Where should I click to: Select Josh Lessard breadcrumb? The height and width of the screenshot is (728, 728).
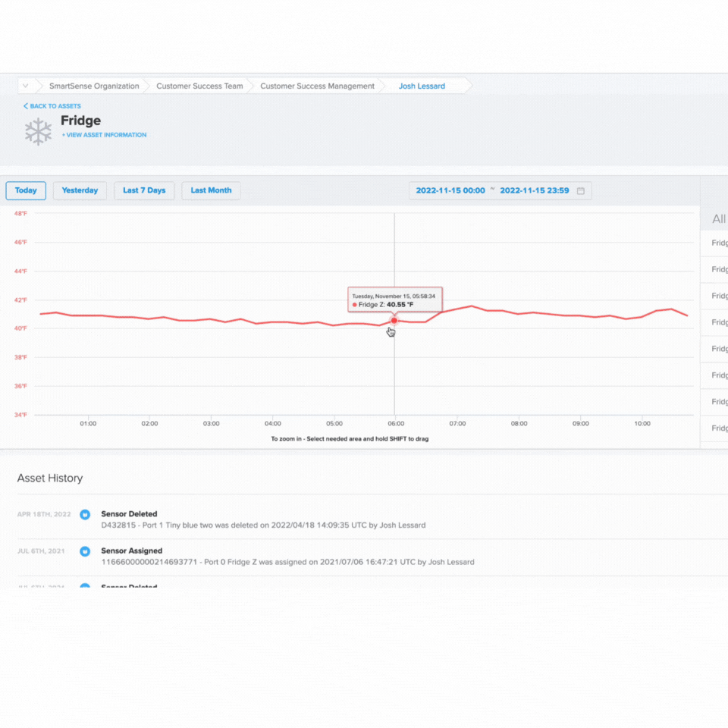pyautogui.click(x=422, y=86)
